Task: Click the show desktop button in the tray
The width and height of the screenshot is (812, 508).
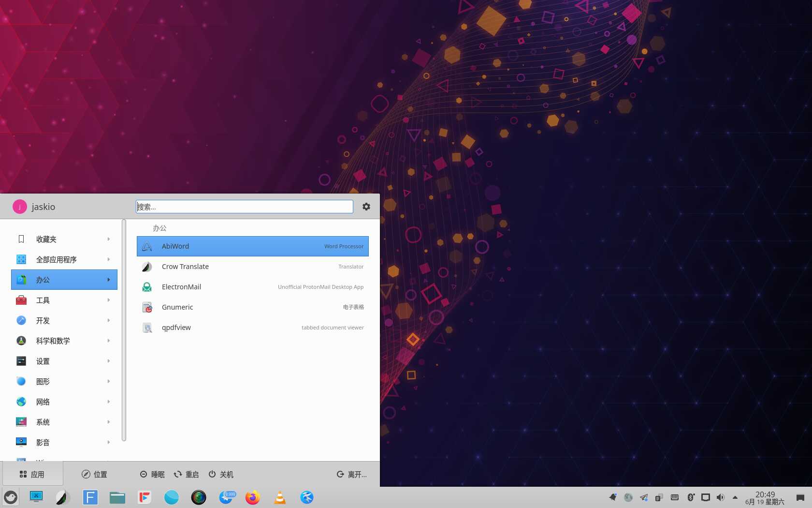Action: (x=800, y=497)
